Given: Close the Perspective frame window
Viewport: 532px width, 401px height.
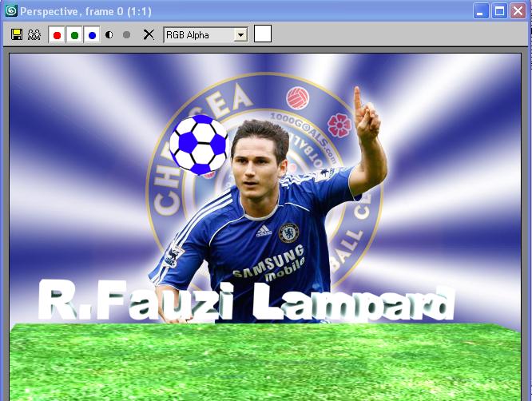Looking at the screenshot, I should click(518, 11).
